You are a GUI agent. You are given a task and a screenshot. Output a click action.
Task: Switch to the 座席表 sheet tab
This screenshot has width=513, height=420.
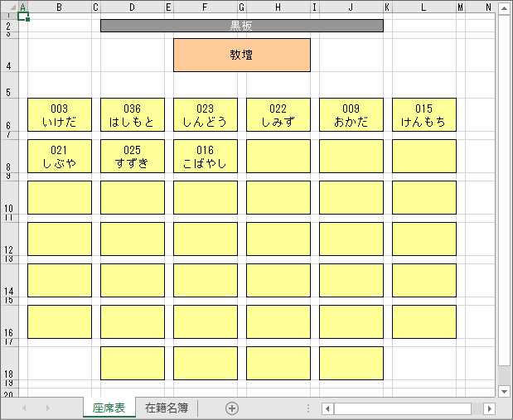[x=109, y=408]
